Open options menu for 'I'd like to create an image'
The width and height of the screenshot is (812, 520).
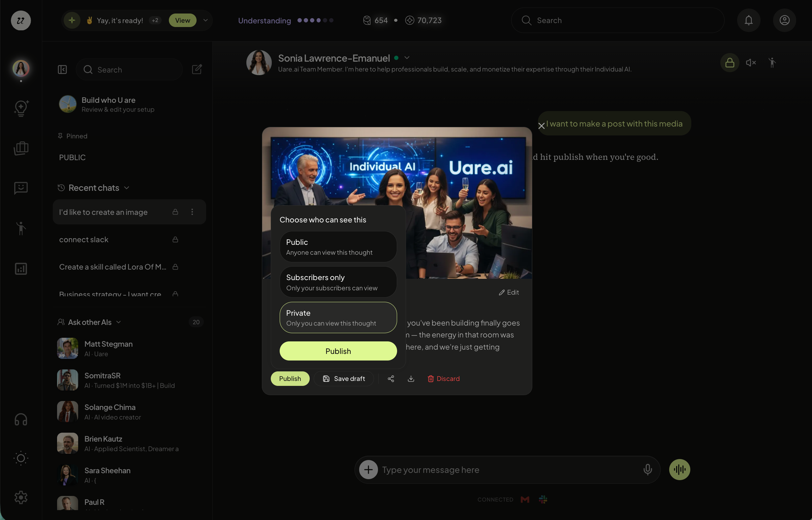coord(192,212)
